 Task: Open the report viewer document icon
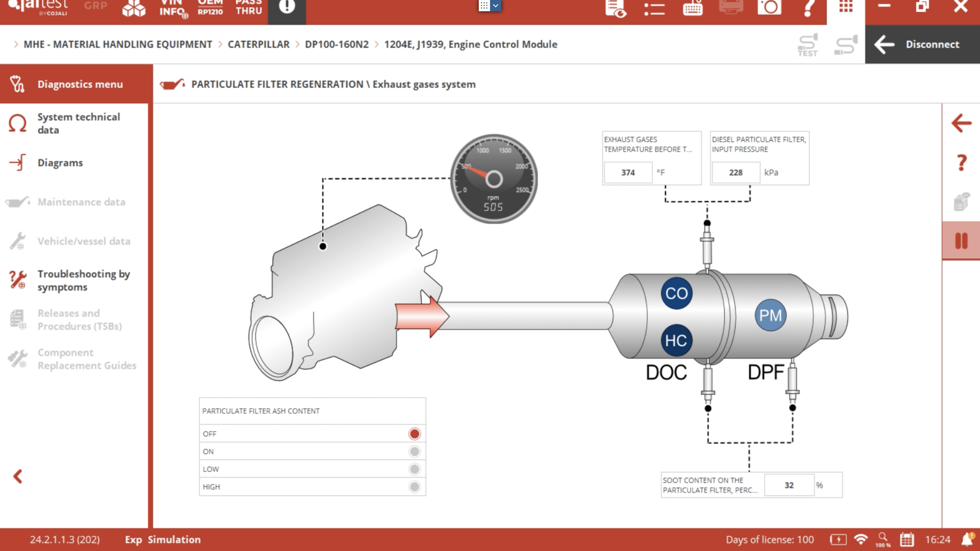click(616, 8)
